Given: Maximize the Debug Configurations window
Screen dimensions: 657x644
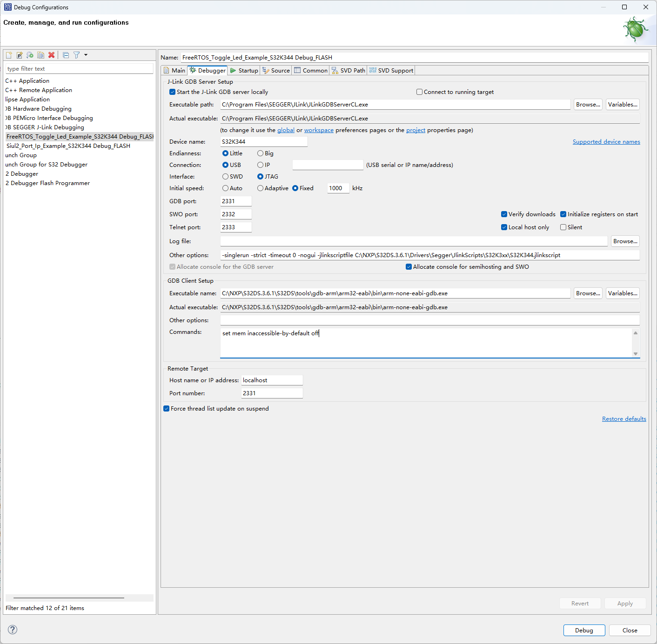Looking at the screenshot, I should pyautogui.click(x=624, y=7).
